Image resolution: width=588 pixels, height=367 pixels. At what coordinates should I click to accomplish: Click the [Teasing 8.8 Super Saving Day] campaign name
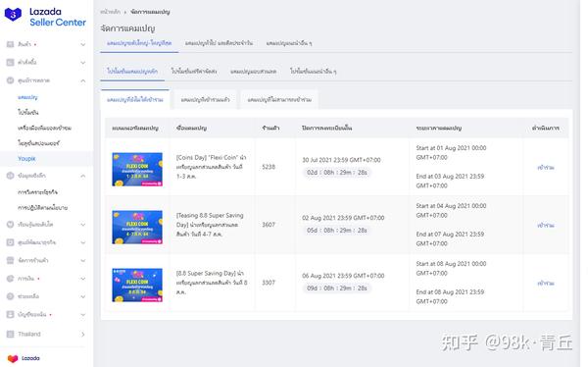pyautogui.click(x=210, y=225)
